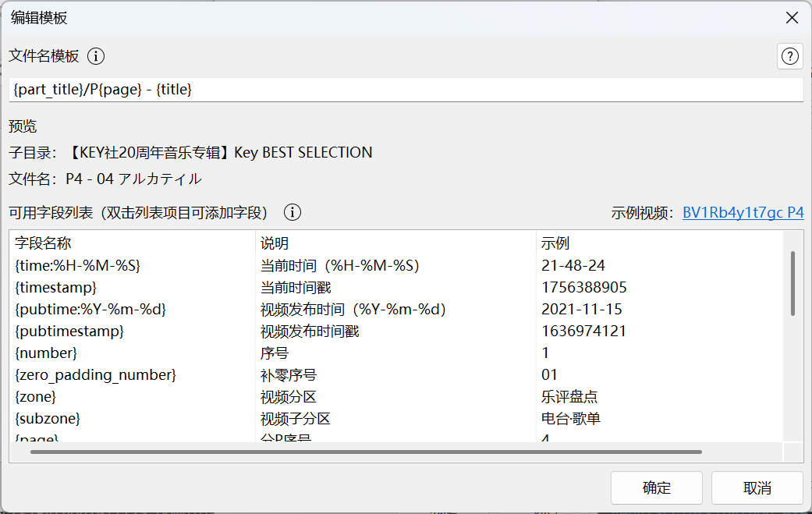Select the {zone} field row
The image size is (812, 514).
[36, 397]
